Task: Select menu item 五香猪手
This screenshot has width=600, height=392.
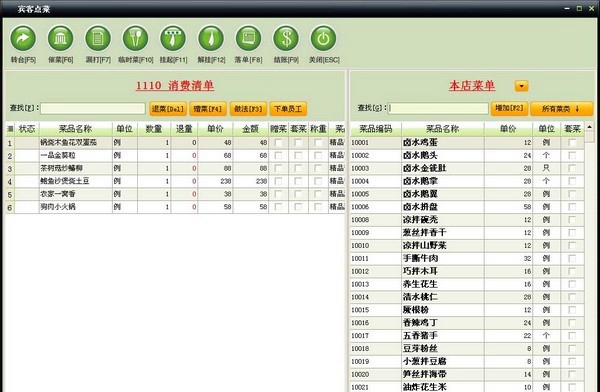Action: pyautogui.click(x=467, y=335)
